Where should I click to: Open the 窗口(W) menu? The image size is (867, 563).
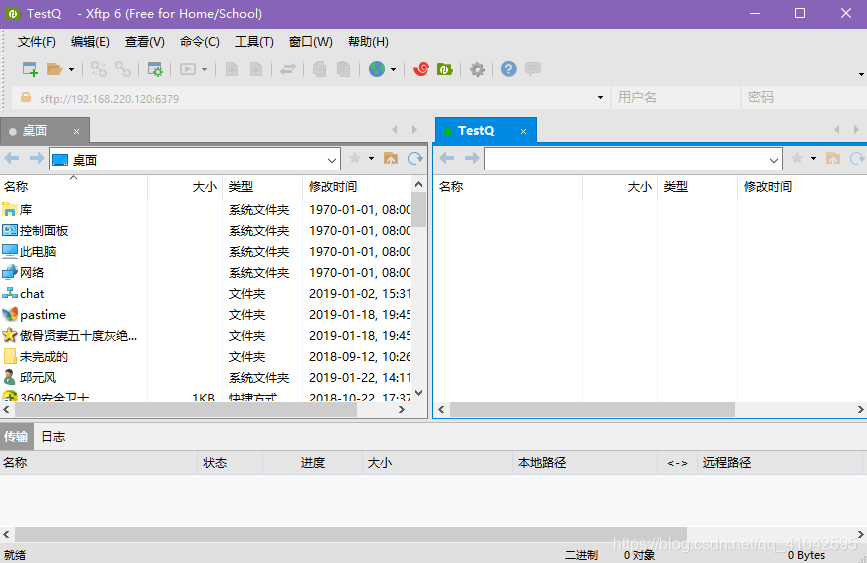click(311, 42)
